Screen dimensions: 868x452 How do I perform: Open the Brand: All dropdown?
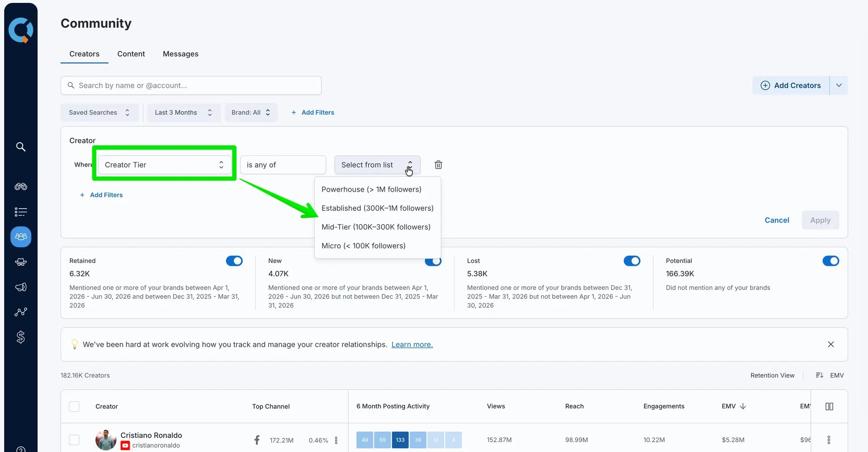pos(251,112)
